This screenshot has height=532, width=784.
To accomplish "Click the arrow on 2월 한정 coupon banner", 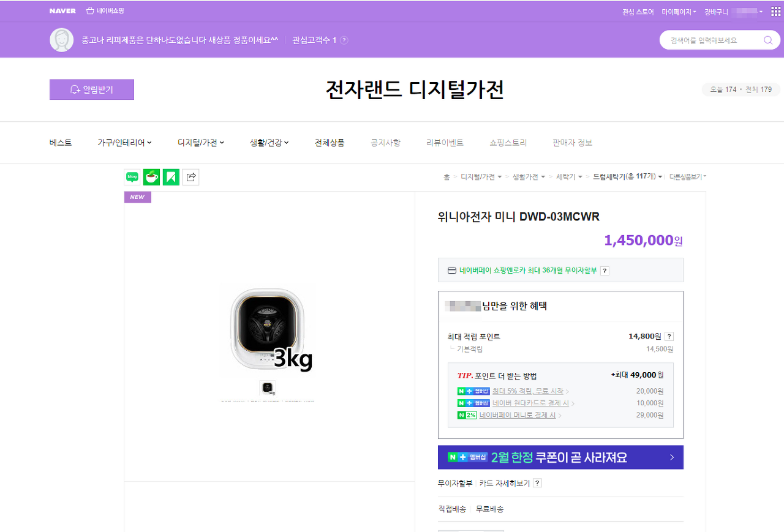I will [x=672, y=457].
